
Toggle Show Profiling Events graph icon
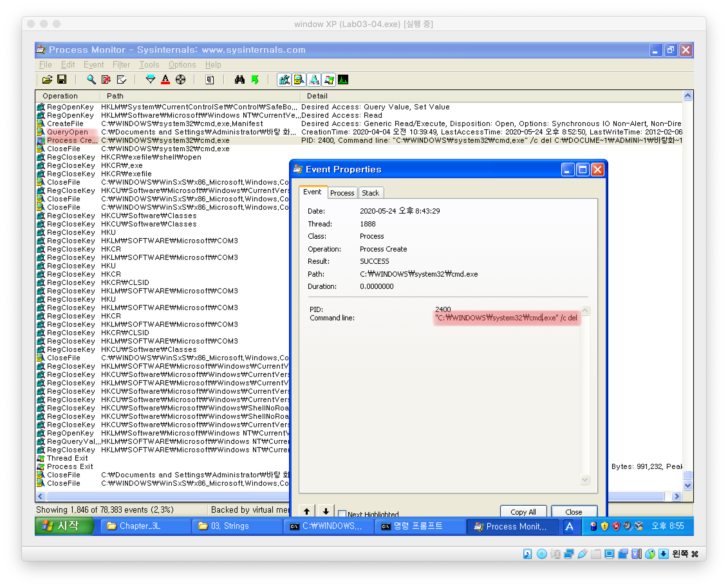343,80
